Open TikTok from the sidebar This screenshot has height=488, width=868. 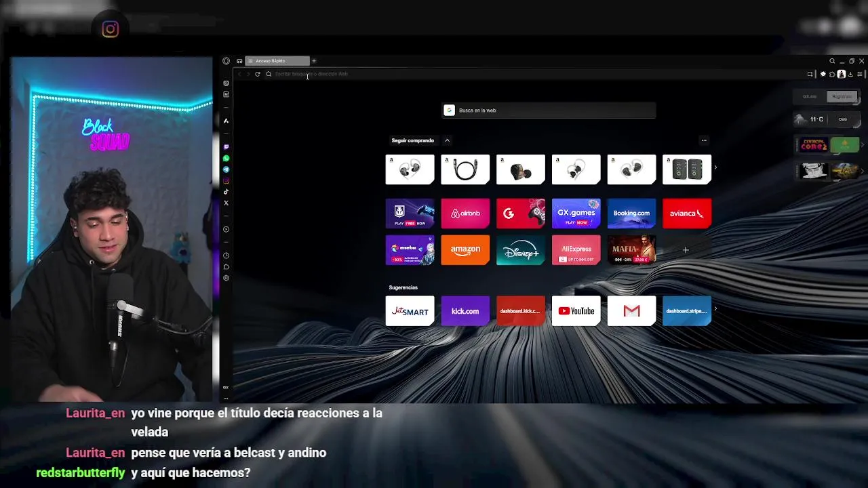(226, 192)
